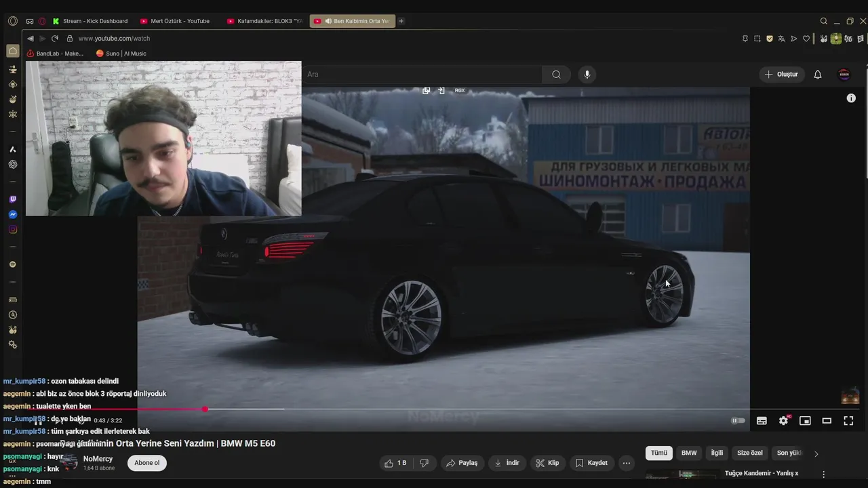The height and width of the screenshot is (488, 868).
Task: Enter fullscreen video mode
Action: (x=848, y=421)
